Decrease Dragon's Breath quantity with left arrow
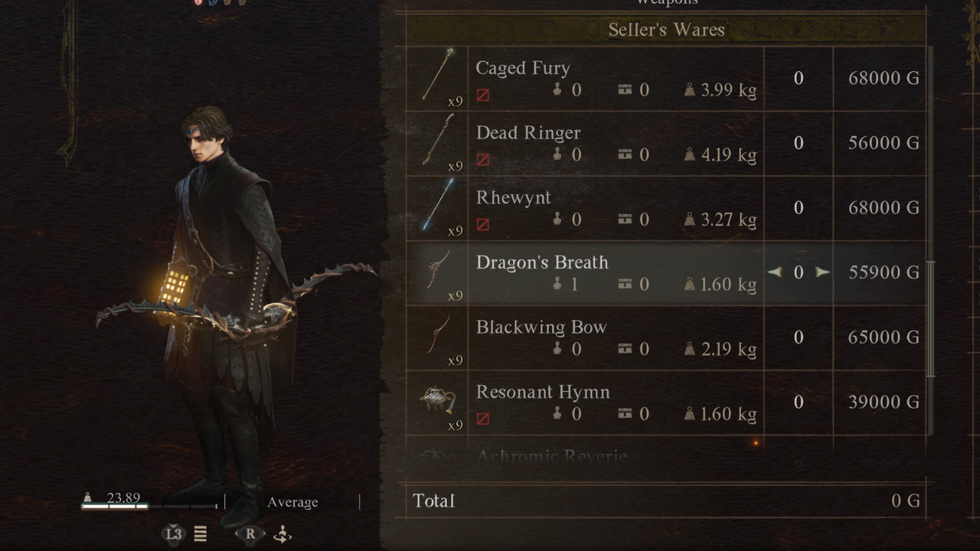The height and width of the screenshot is (551, 980). point(775,272)
